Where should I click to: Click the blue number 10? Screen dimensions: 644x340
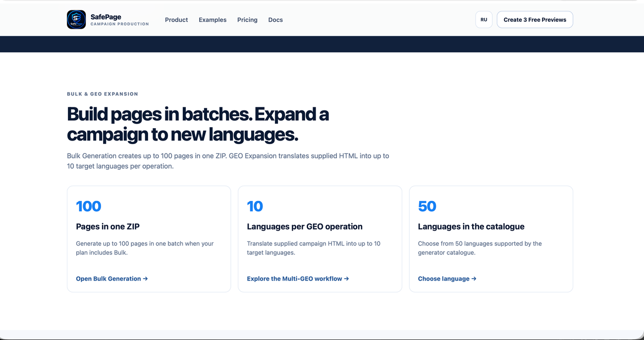tap(255, 206)
